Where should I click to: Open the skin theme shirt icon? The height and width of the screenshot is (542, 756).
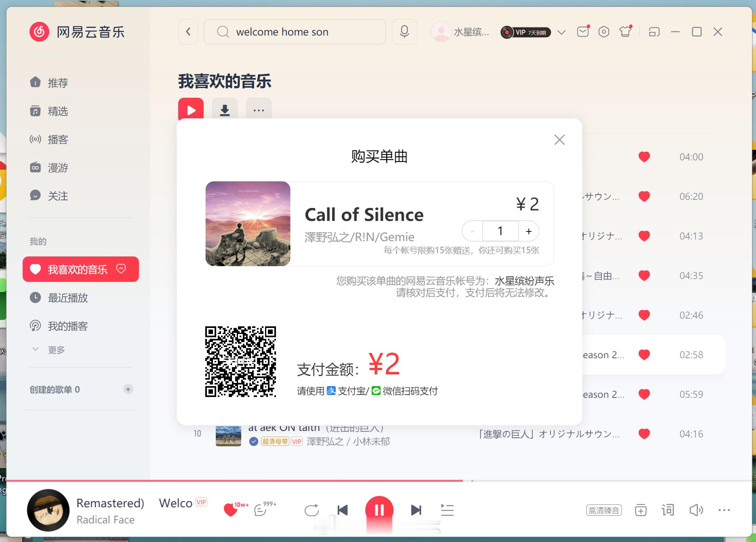[625, 31]
